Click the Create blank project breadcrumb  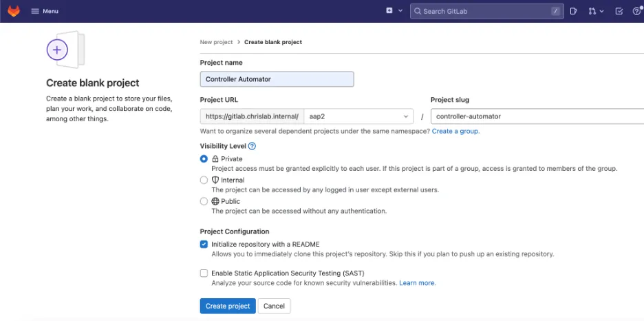[273, 42]
